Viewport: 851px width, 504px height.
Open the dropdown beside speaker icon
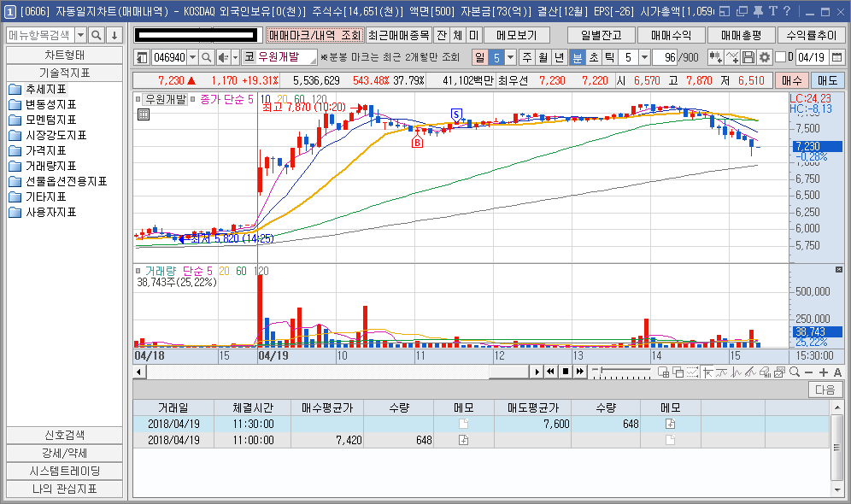pyautogui.click(x=236, y=57)
